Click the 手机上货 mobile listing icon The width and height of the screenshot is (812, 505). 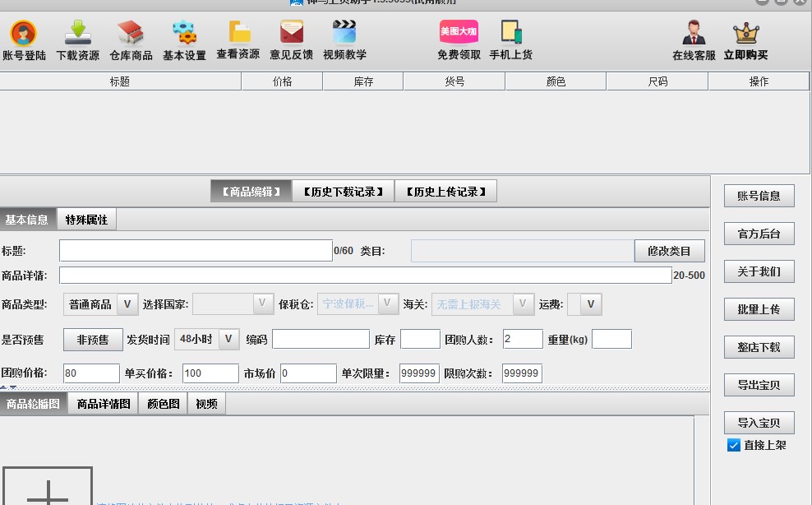(510, 35)
